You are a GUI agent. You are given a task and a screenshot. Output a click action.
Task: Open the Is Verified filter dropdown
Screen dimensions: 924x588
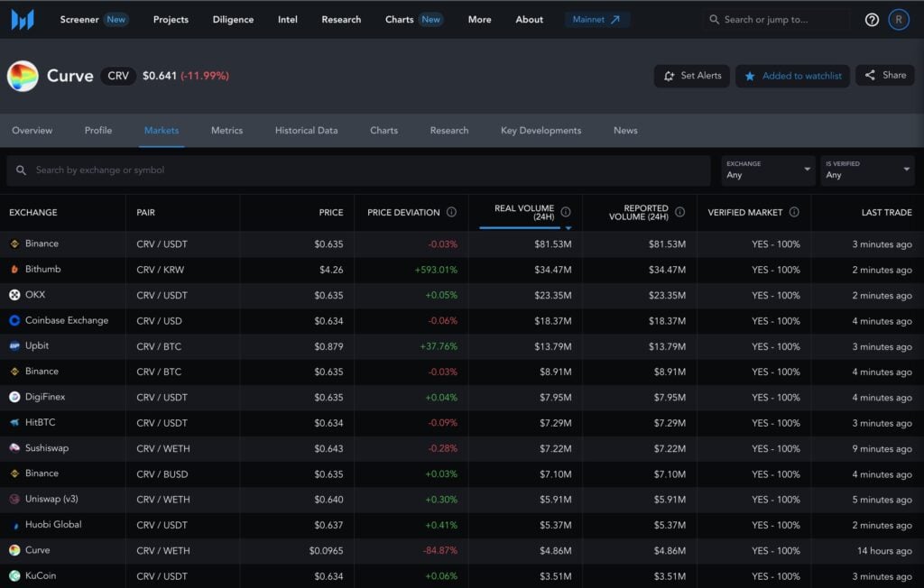[x=866, y=170]
